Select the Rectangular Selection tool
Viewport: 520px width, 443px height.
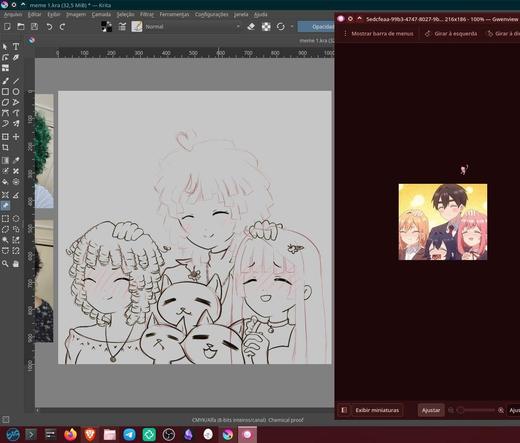(x=5, y=219)
